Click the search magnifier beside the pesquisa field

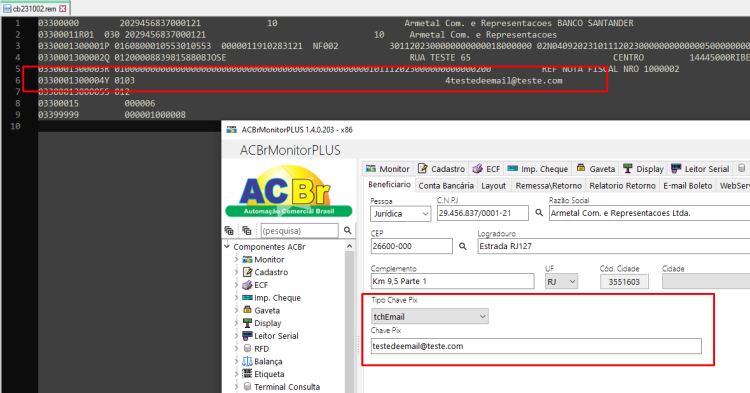click(348, 230)
